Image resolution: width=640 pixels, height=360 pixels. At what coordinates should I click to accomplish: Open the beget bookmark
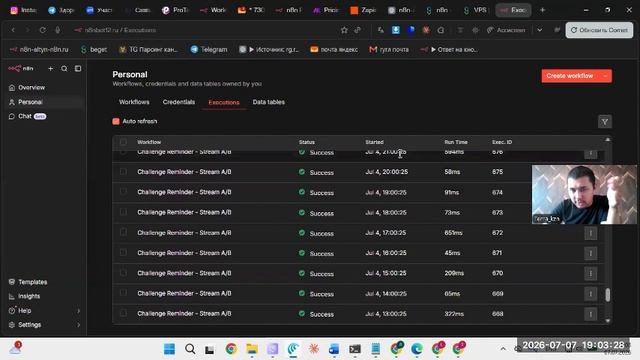(x=93, y=49)
